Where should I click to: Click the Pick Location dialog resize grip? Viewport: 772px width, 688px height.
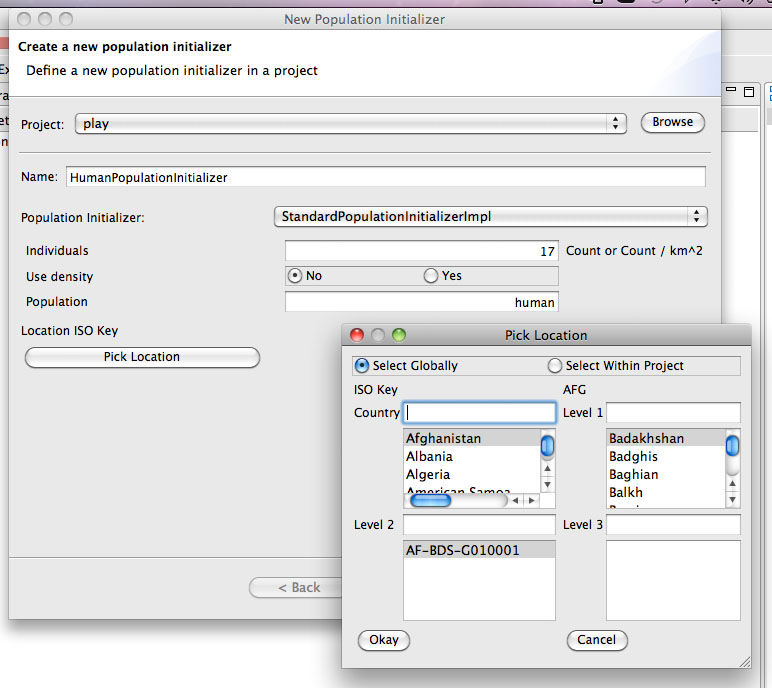pyautogui.click(x=745, y=662)
